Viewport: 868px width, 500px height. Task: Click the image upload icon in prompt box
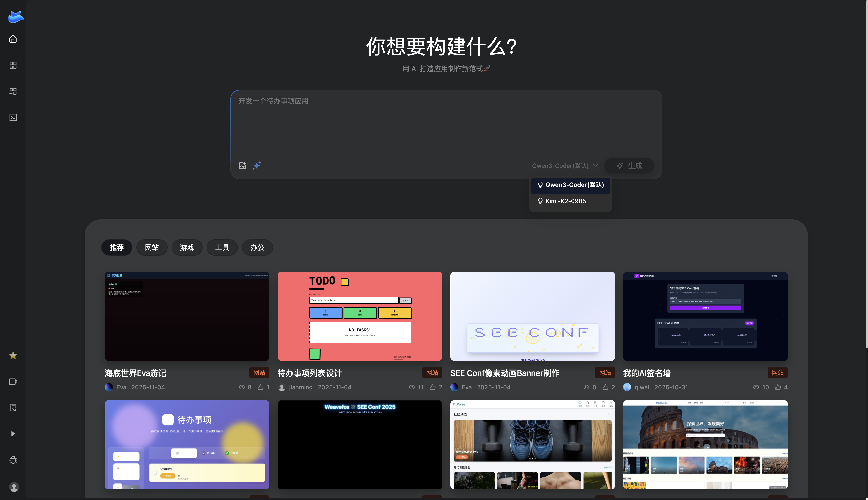click(x=242, y=165)
